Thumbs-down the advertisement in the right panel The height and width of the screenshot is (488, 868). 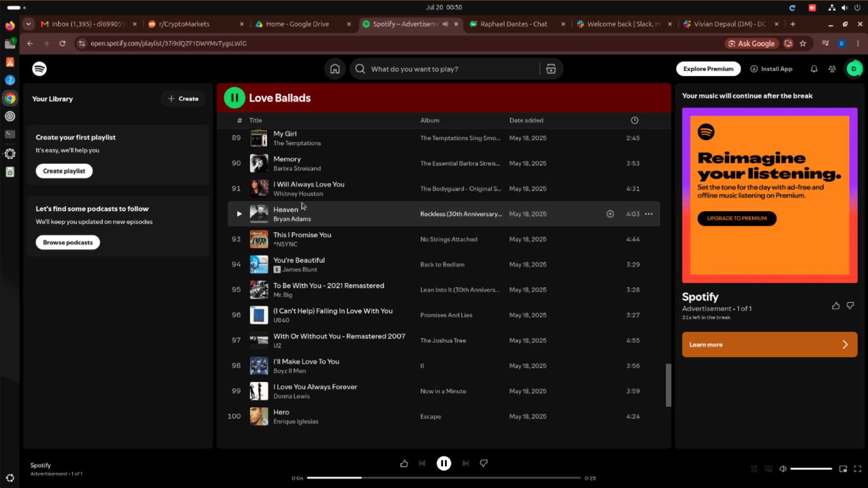click(x=850, y=306)
